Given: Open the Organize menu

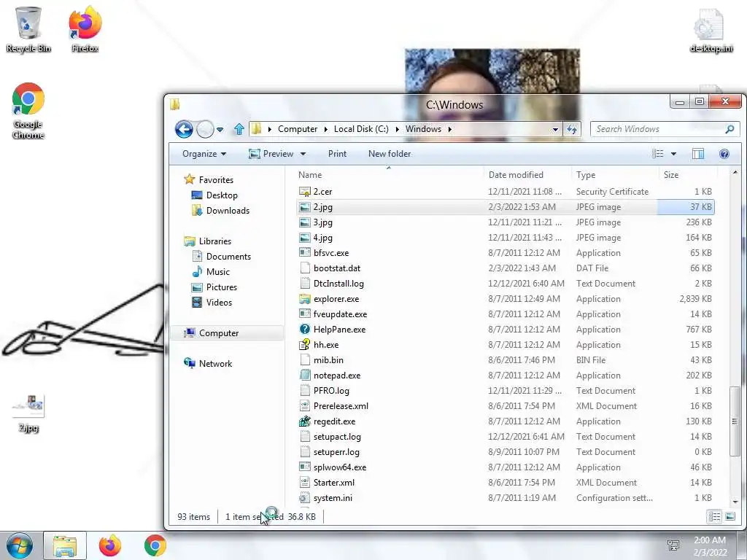Looking at the screenshot, I should tap(204, 154).
